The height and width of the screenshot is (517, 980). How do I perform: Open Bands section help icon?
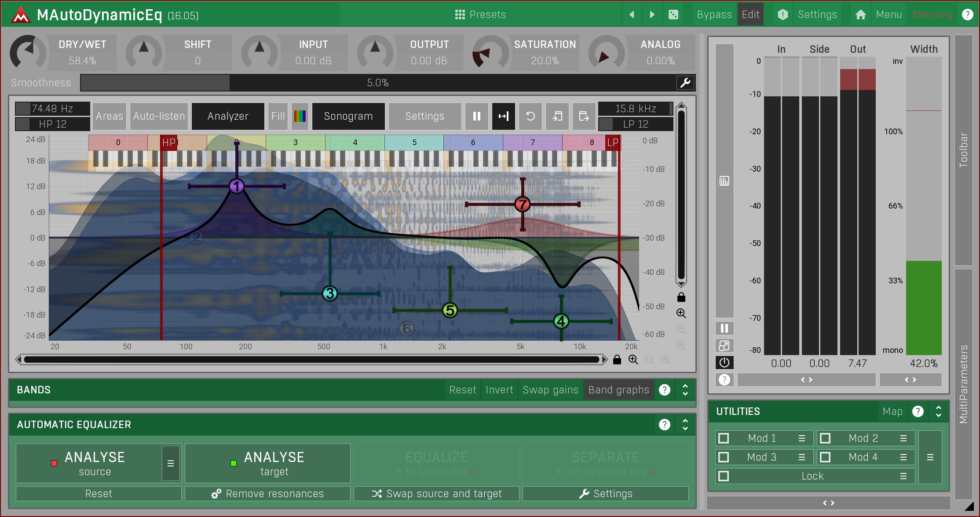click(665, 390)
